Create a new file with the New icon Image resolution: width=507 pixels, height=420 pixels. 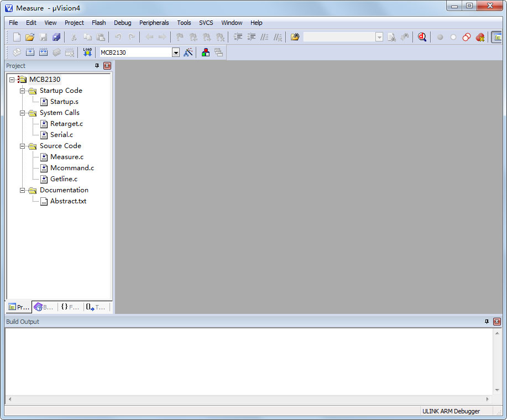coord(17,37)
